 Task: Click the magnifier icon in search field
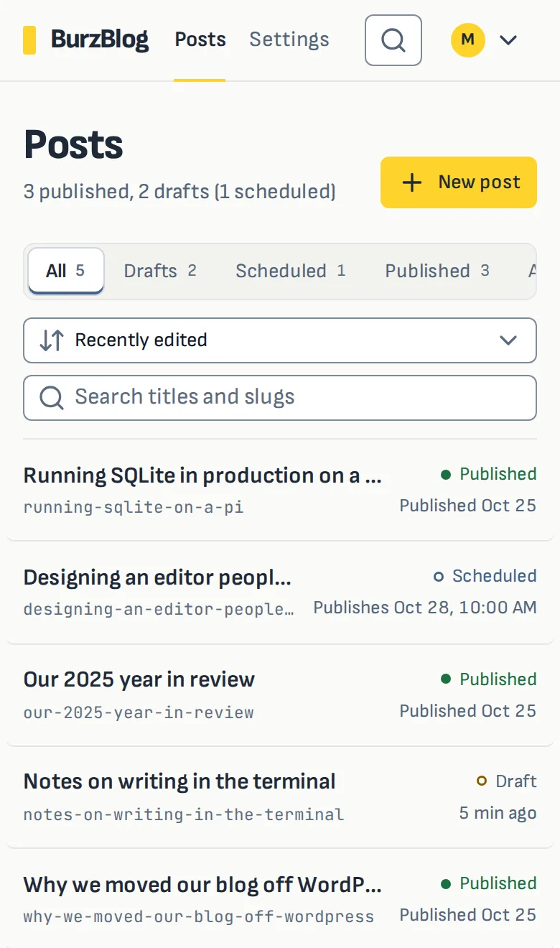tap(52, 397)
